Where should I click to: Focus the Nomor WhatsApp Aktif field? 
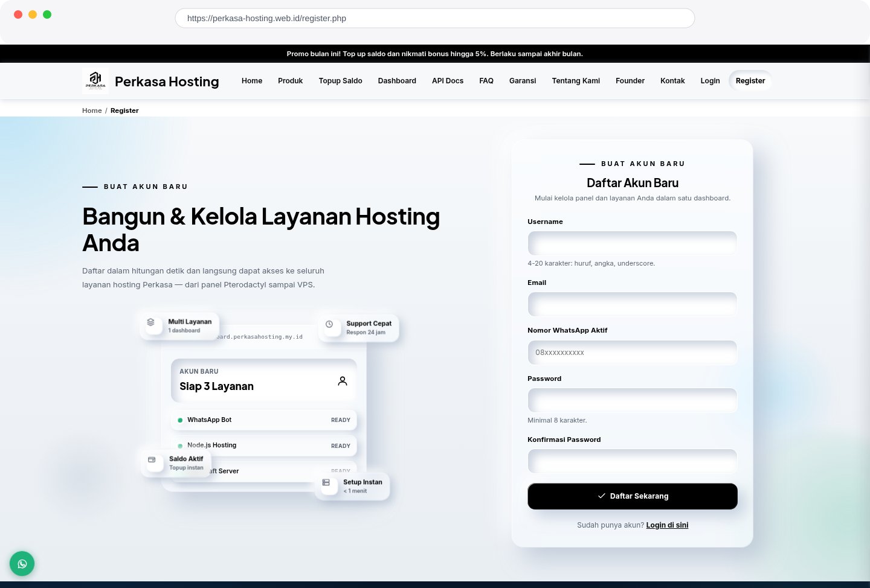[633, 353]
